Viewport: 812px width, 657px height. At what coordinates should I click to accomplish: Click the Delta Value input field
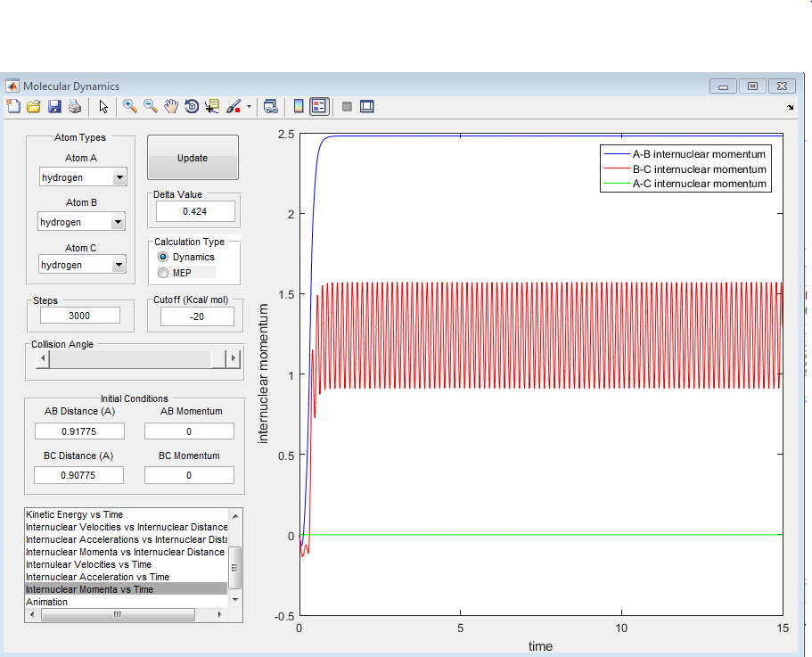click(x=195, y=211)
